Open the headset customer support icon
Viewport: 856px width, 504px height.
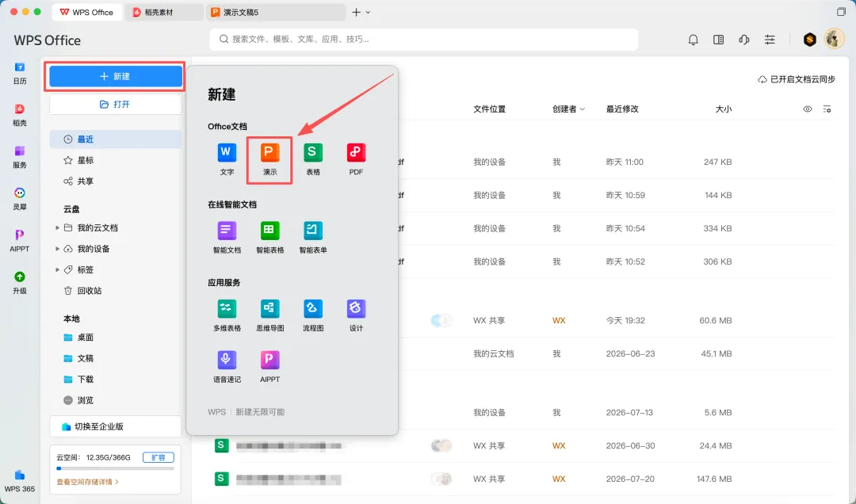point(743,40)
